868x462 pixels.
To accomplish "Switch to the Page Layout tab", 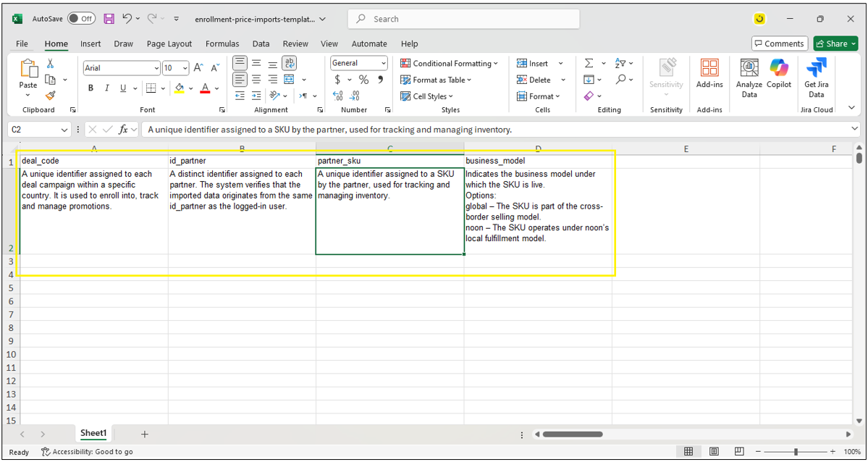I will click(x=169, y=43).
